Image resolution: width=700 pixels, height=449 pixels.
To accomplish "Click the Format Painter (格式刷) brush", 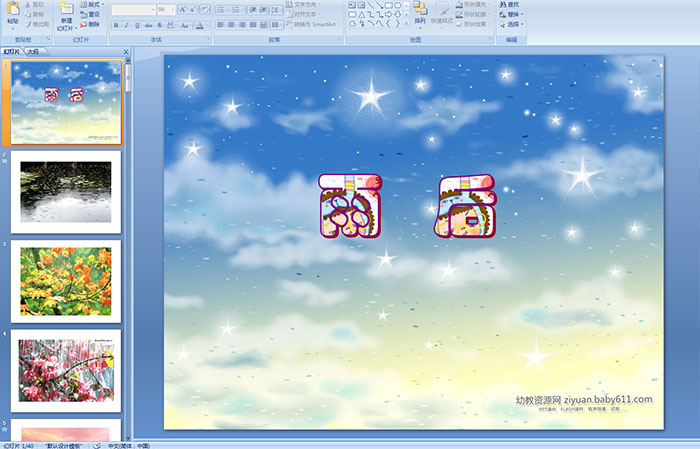I will coord(38,24).
